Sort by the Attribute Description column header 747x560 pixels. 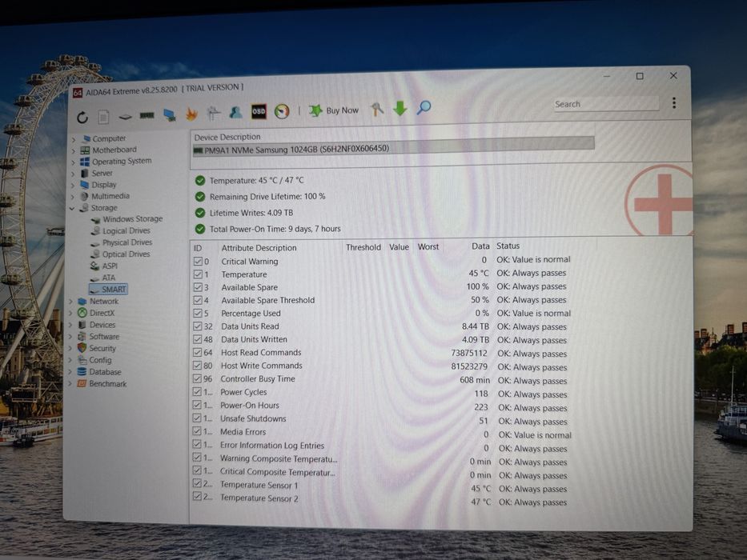coord(259,248)
